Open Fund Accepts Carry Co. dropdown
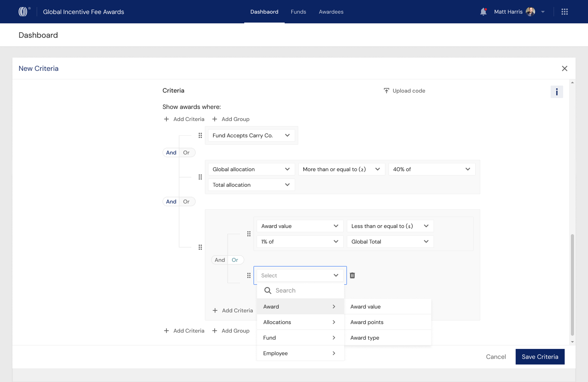 point(251,135)
